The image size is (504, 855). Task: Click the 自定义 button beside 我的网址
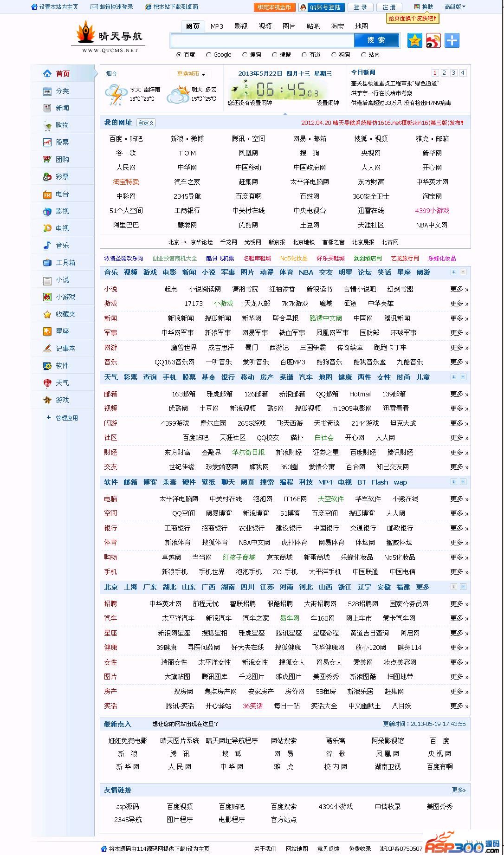pyautogui.click(x=146, y=123)
